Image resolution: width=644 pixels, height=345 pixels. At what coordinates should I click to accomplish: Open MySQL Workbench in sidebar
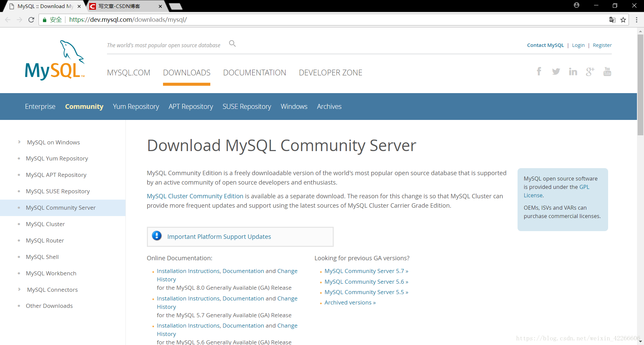[51, 273]
